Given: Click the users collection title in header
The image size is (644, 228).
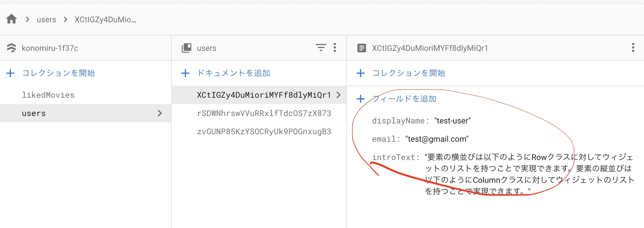Looking at the screenshot, I should pyautogui.click(x=207, y=48).
